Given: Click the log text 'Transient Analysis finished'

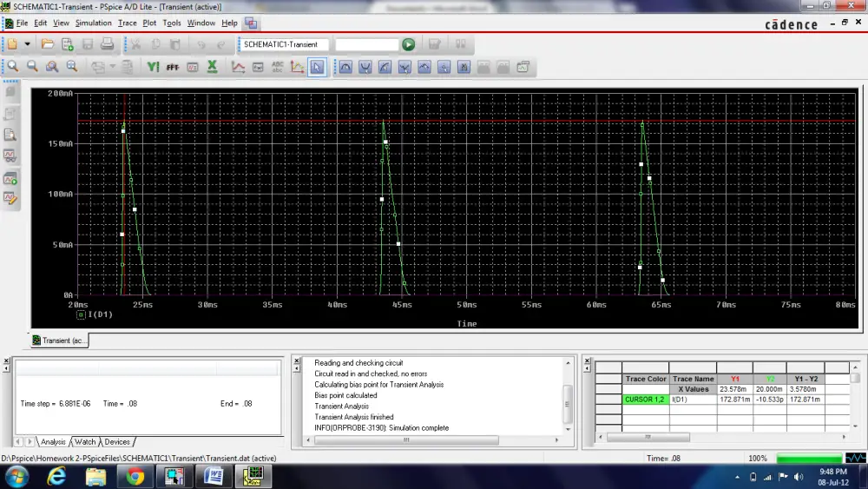Looking at the screenshot, I should pos(354,417).
